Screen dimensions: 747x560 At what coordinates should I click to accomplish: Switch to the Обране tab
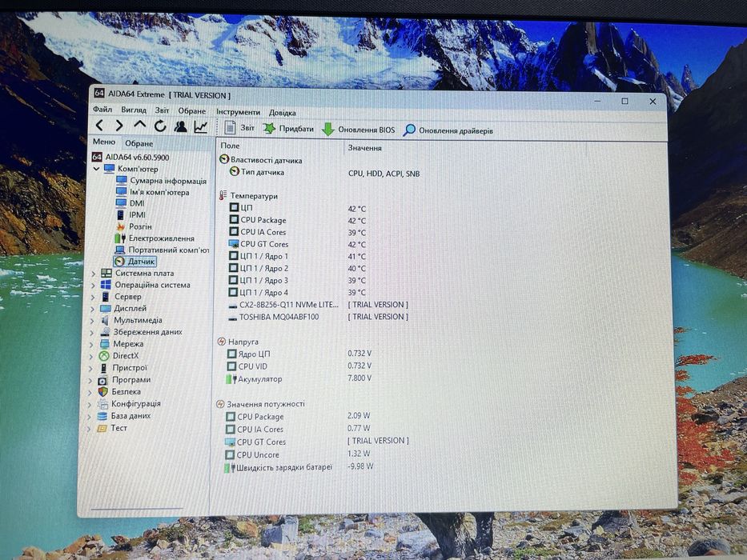click(x=139, y=143)
